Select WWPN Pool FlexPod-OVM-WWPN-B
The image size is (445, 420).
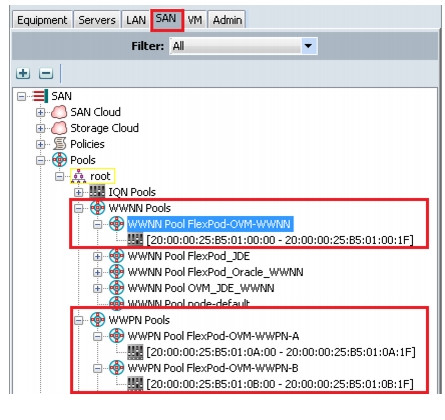point(213,368)
